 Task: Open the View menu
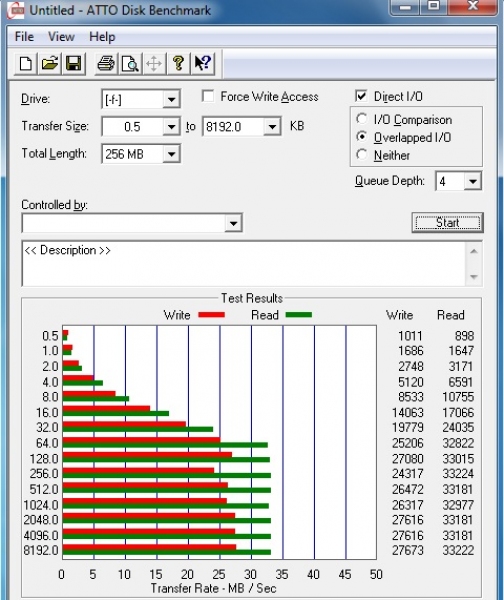pyautogui.click(x=61, y=37)
